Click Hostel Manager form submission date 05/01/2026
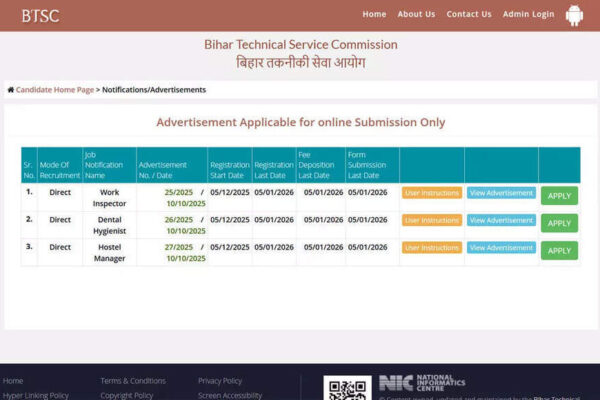Image resolution: width=600 pixels, height=400 pixels. tap(367, 247)
